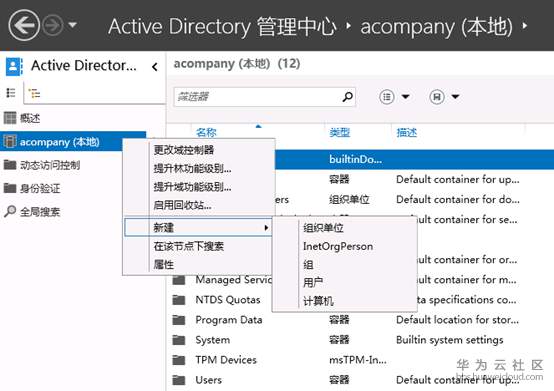Switch navigation pane to list view
Image resolution: width=554 pixels, height=391 pixels.
11,93
